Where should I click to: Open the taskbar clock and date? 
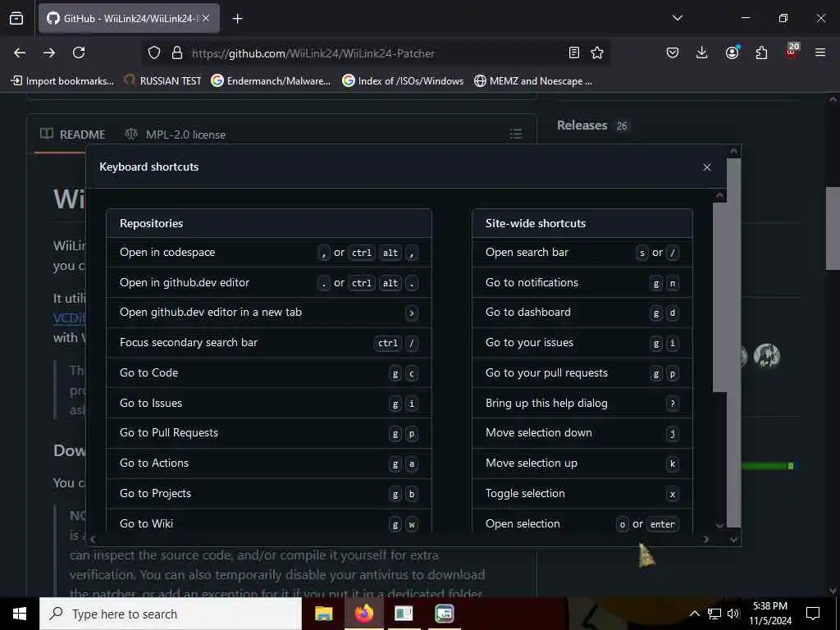tap(769, 614)
